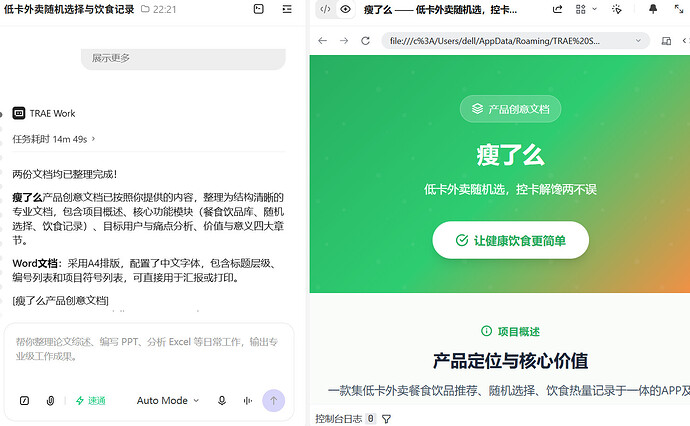Image resolution: width=690 pixels, height=426 pixels.
Task: Click the tagline 低卡外卖随机选，控卡解馋两不误
Action: 510,190
